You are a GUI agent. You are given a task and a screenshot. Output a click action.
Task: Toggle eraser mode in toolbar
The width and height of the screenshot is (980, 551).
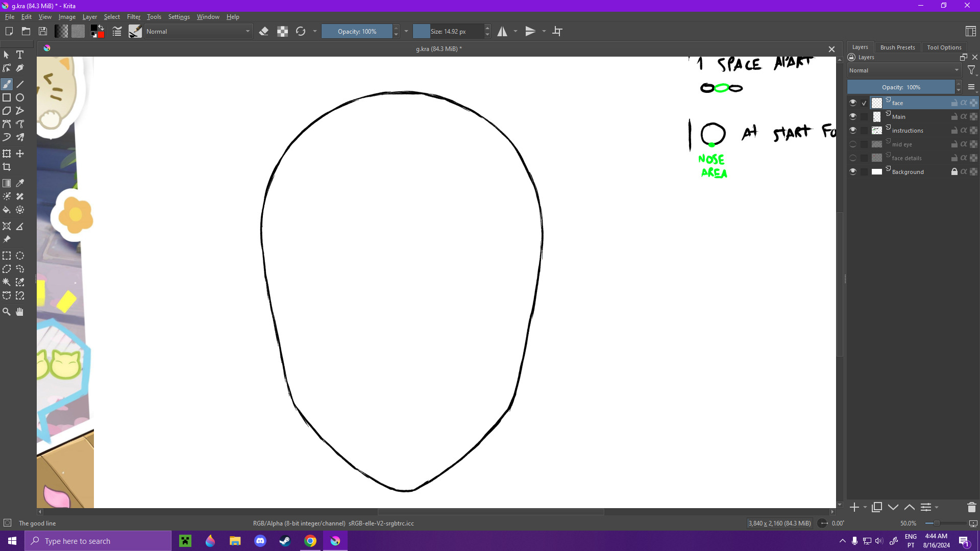click(x=264, y=32)
